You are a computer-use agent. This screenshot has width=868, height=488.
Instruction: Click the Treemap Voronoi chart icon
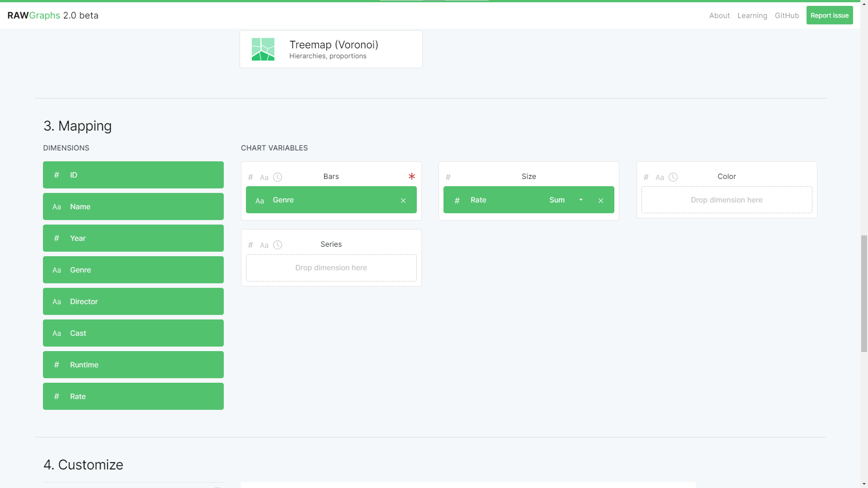pyautogui.click(x=263, y=49)
